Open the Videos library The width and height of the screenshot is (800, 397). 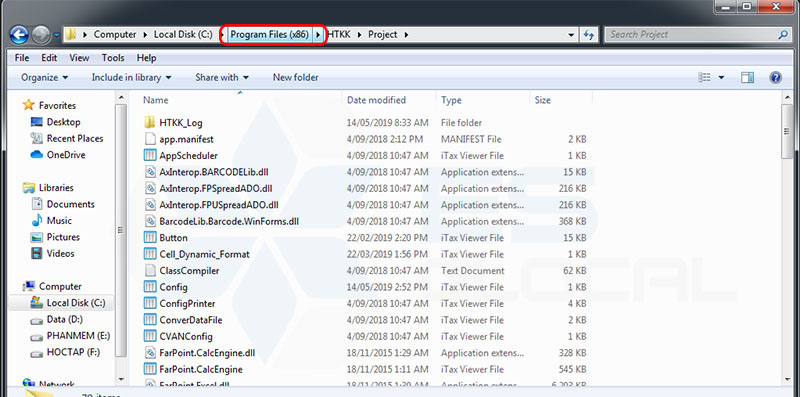click(60, 253)
